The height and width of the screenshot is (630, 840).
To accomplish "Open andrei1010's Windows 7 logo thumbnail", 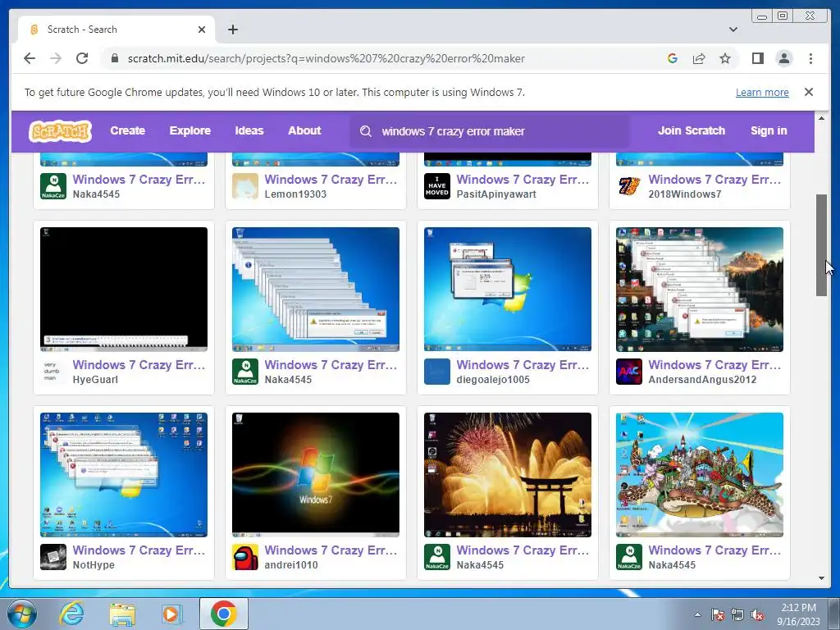I will click(316, 475).
